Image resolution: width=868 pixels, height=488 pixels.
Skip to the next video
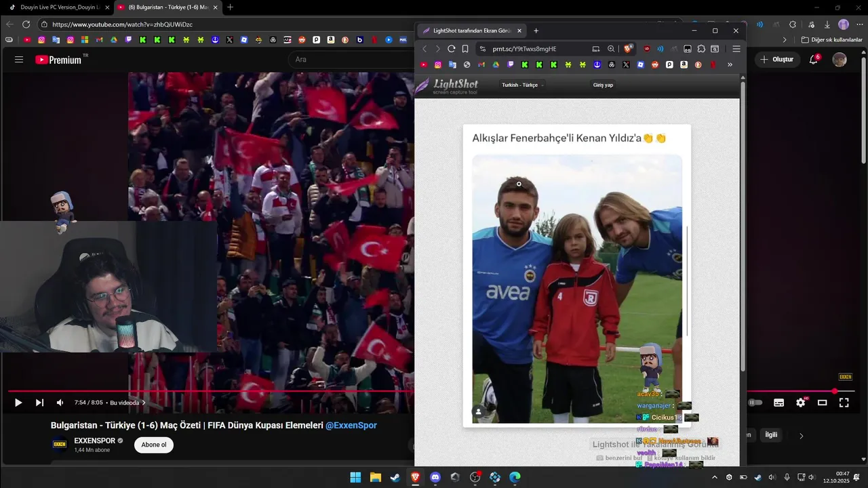[x=39, y=403]
